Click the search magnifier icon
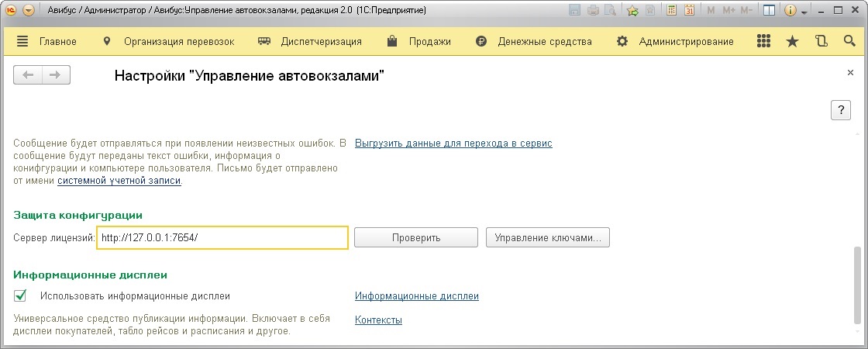Screen dimensions: 868x349 (x=849, y=42)
